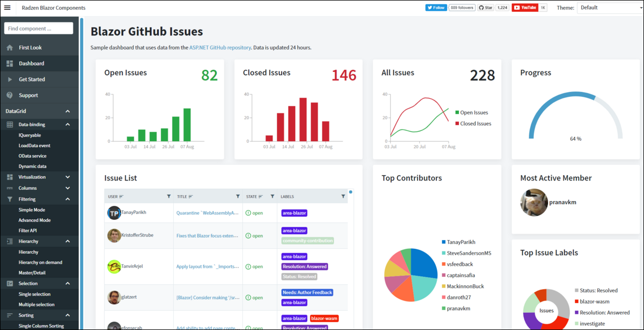Click the GitHub Star button

click(x=486, y=8)
